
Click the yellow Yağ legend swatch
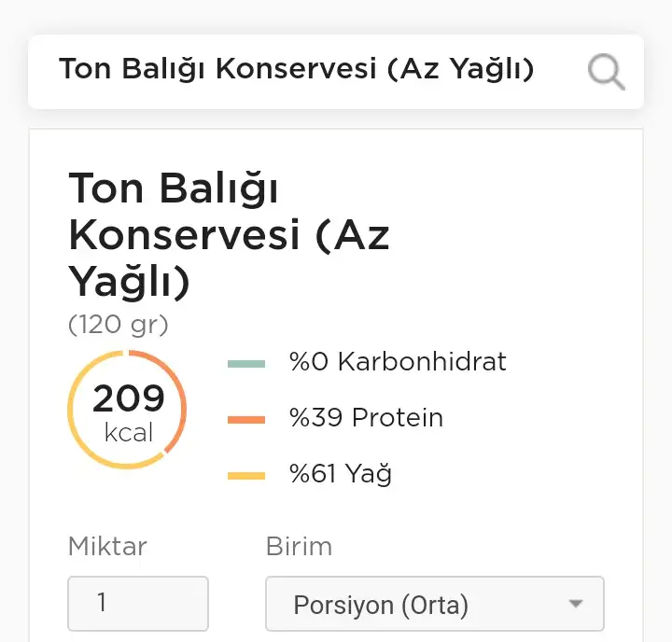click(x=246, y=475)
